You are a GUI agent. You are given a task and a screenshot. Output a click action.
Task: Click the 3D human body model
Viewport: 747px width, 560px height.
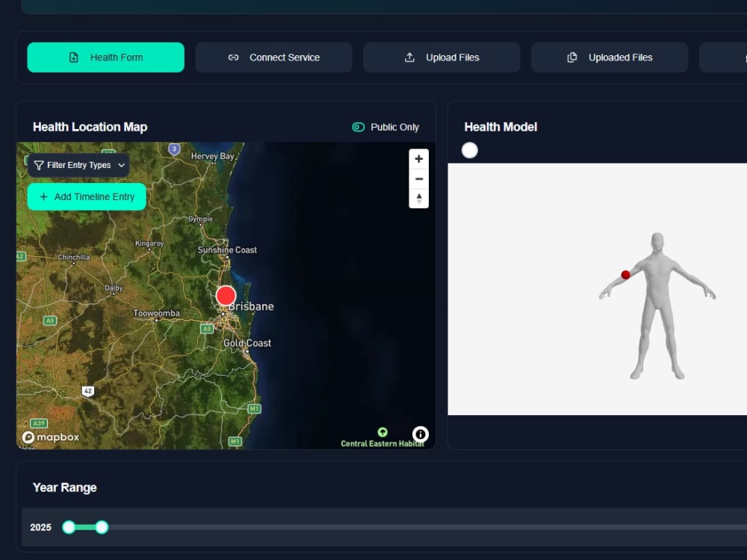point(657,305)
